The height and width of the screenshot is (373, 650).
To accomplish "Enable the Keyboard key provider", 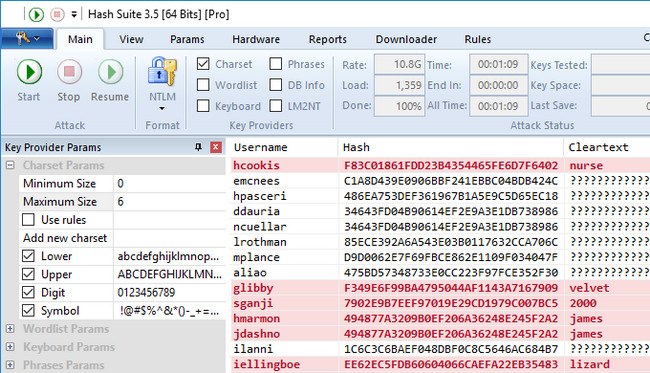I will tap(203, 106).
